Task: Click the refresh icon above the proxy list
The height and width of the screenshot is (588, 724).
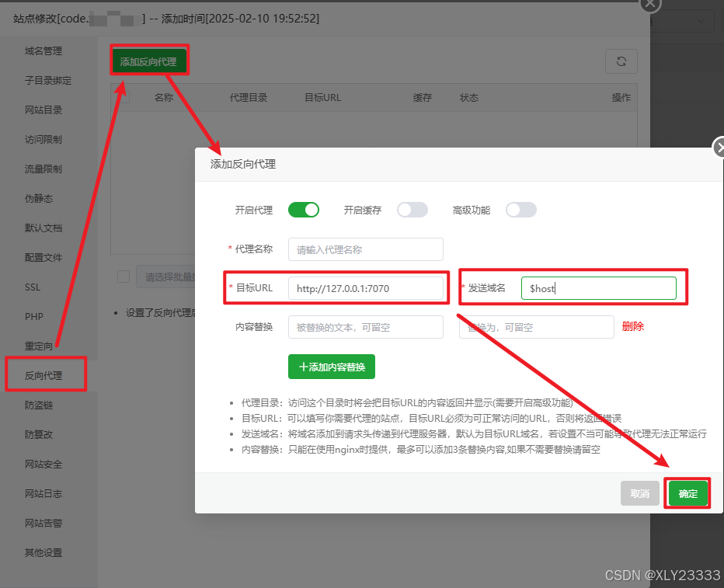Action: click(621, 61)
